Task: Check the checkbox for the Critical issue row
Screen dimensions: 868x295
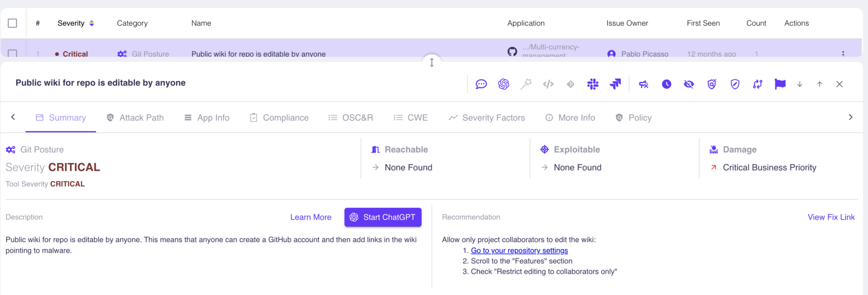Action: [x=13, y=53]
